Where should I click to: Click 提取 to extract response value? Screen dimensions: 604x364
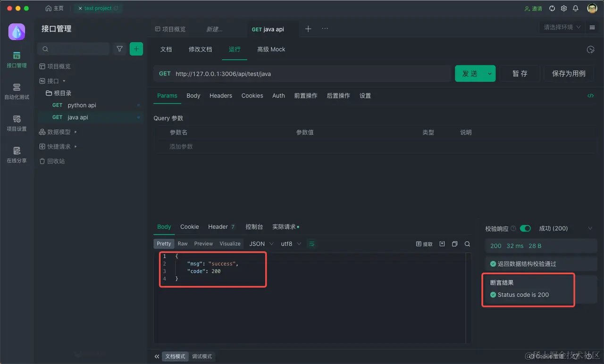tap(424, 244)
